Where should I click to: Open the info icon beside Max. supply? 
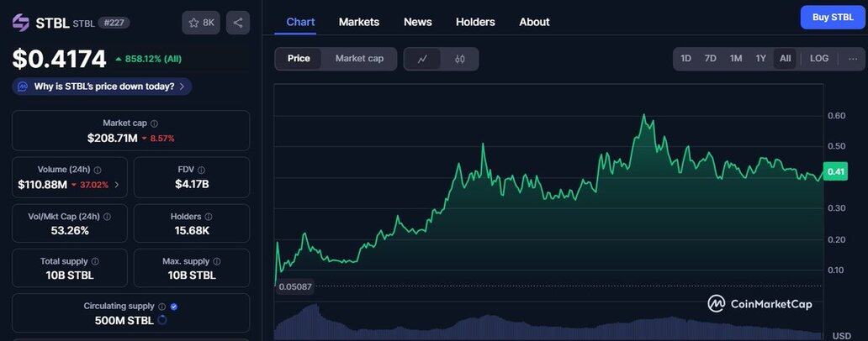click(216, 261)
